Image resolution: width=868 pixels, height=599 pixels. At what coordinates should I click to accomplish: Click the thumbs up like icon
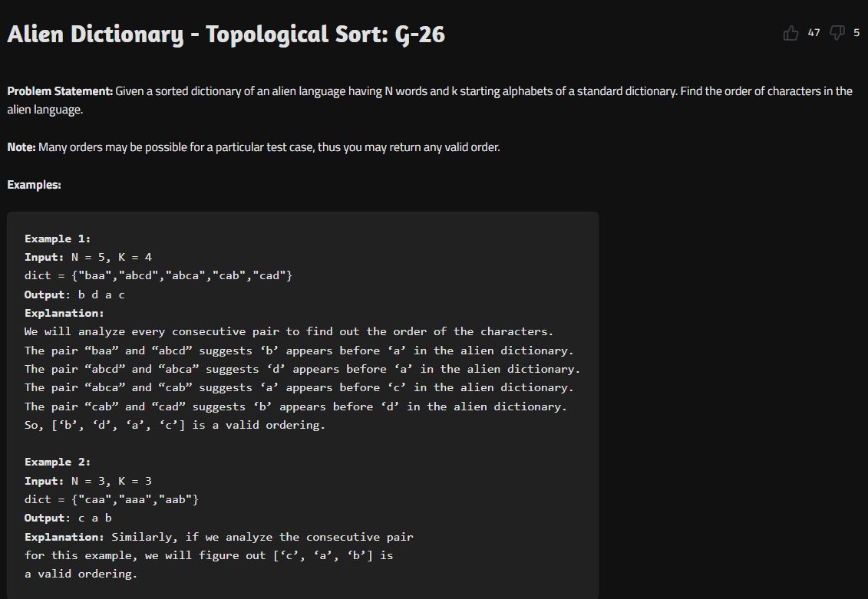[x=790, y=33]
